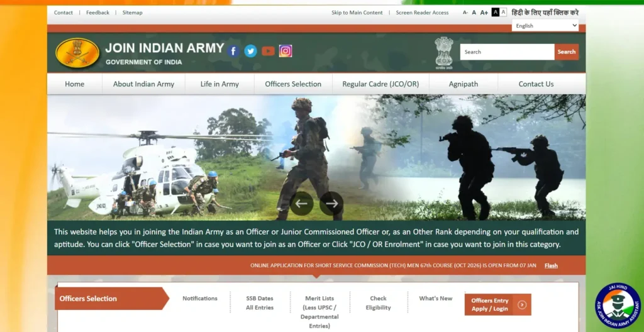Screen dimensions: 644x332
Task: Click the national emblem of India icon
Action: tap(444, 53)
